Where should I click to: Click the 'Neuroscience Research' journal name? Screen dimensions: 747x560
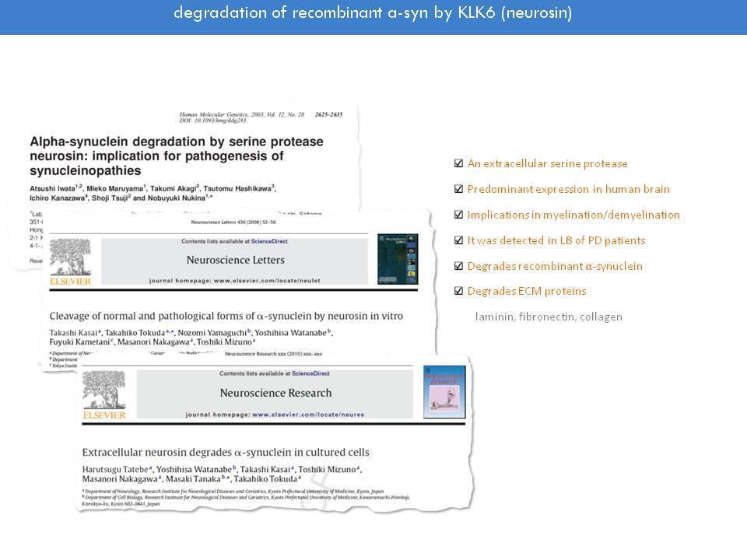click(x=275, y=393)
